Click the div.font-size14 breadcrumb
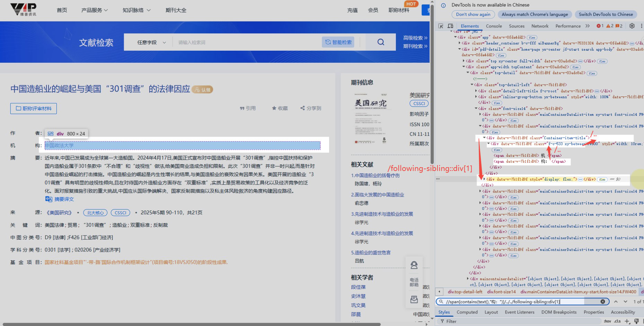 [501, 292]
